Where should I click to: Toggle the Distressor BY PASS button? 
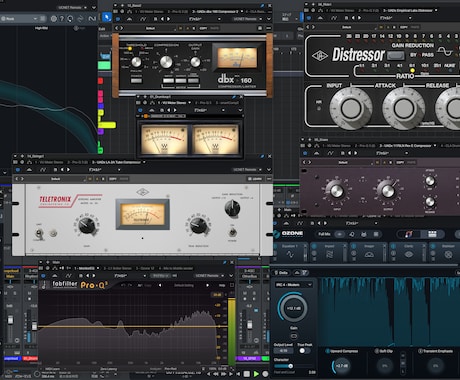click(396, 55)
